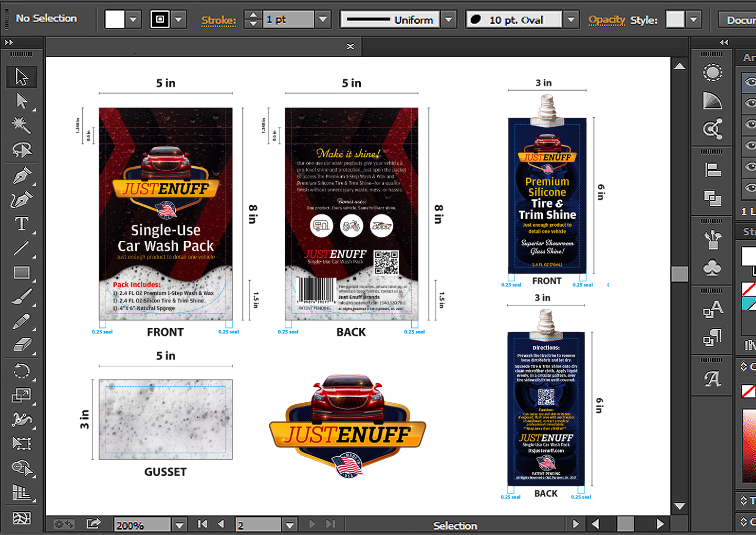
Task: Open the italic A type panel icon
Action: 713,378
